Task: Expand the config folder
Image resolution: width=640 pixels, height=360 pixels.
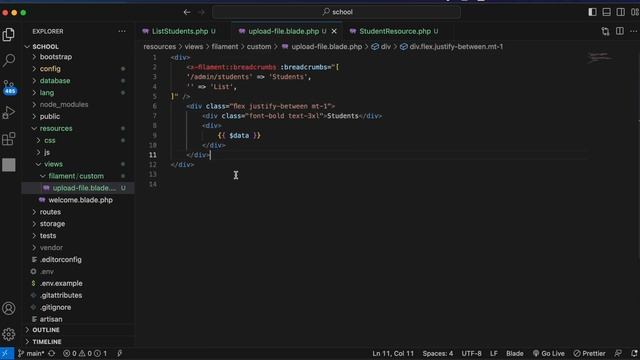Action: point(78,69)
